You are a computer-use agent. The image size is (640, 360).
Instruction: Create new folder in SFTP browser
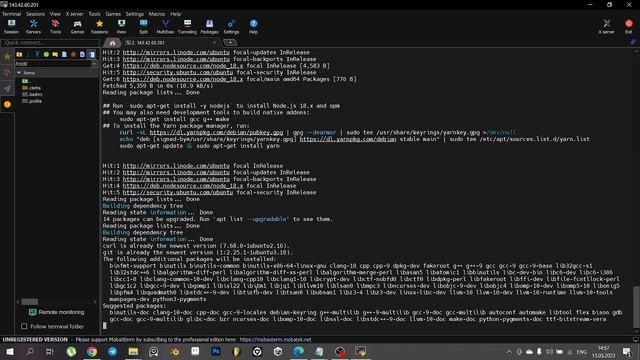55,54
